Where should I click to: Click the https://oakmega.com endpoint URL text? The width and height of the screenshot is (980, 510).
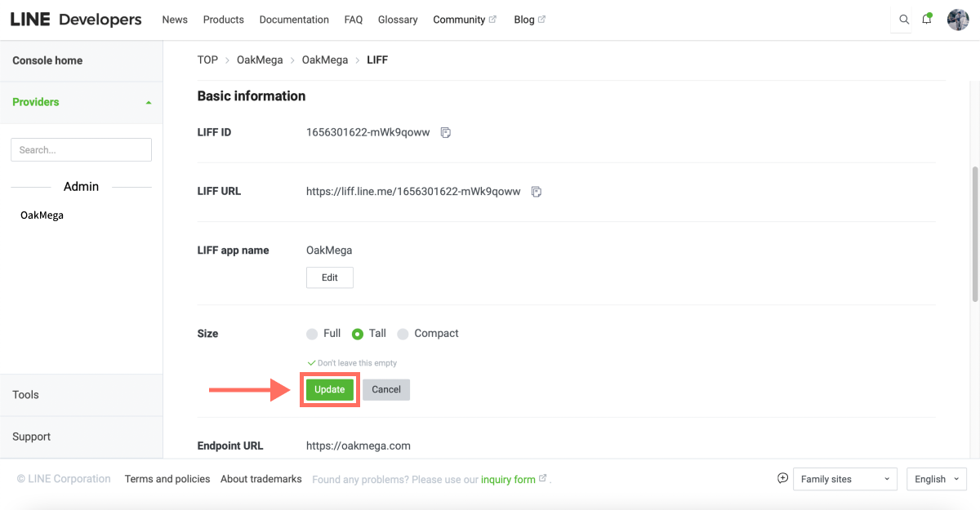[x=359, y=446]
